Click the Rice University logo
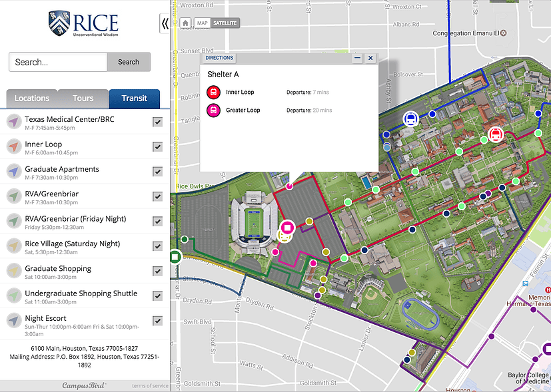551x392 pixels. (84, 23)
